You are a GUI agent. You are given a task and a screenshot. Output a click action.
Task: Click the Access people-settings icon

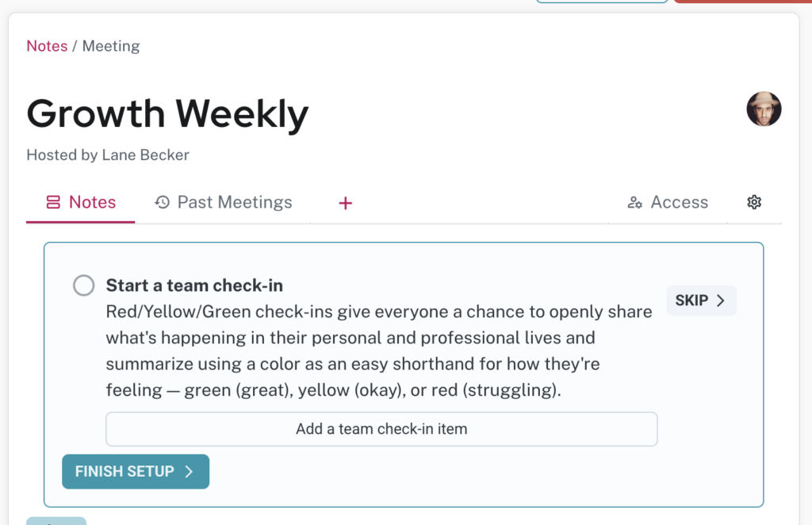click(x=635, y=202)
